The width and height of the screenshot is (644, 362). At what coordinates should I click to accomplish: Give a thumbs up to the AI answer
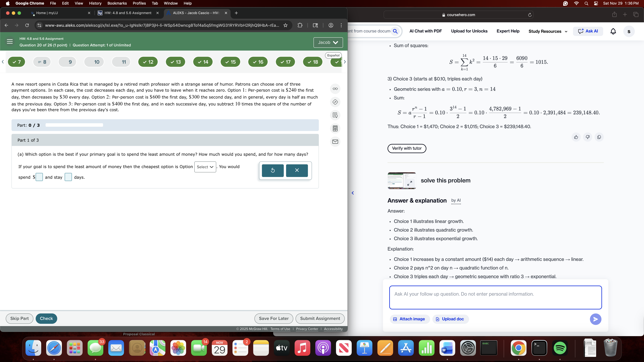[x=576, y=137]
